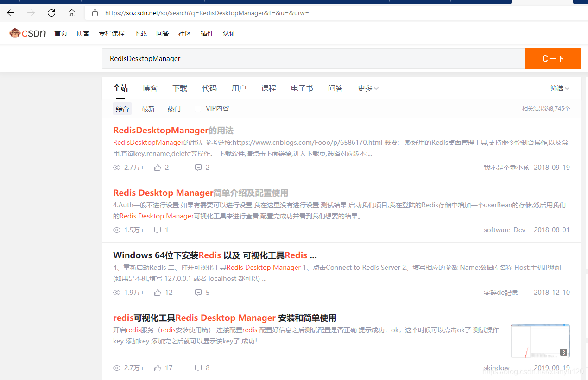The width and height of the screenshot is (588, 380).
Task: Open author software_Dev_ profile
Action: (x=506, y=230)
